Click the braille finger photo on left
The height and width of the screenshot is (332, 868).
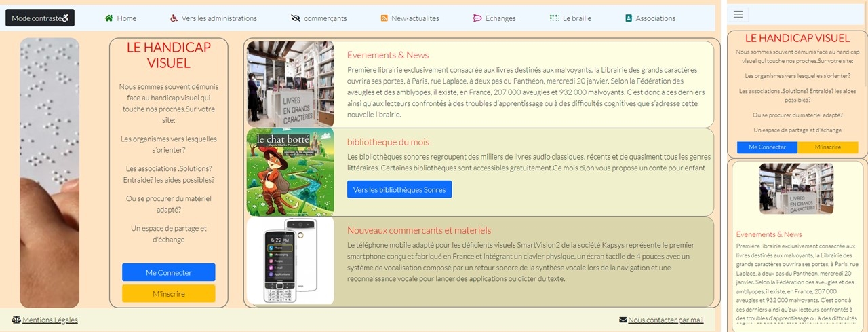50,172
